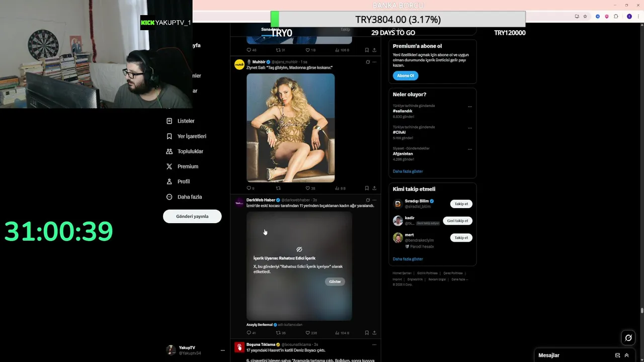644x362 pixels.
Task: Open more options on Muhbir post
Action: click(x=374, y=62)
